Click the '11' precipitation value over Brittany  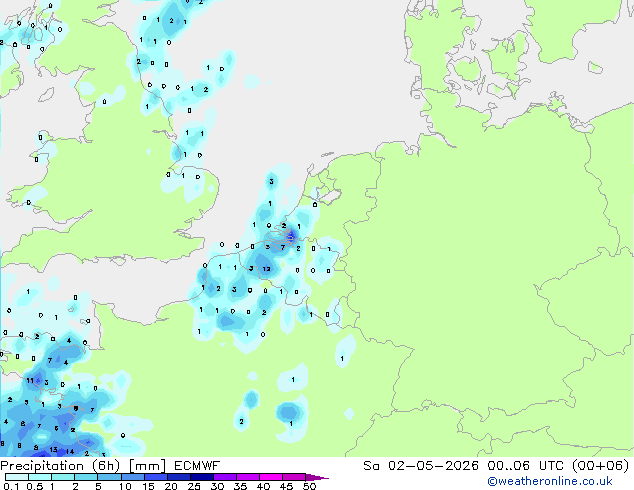[30, 380]
